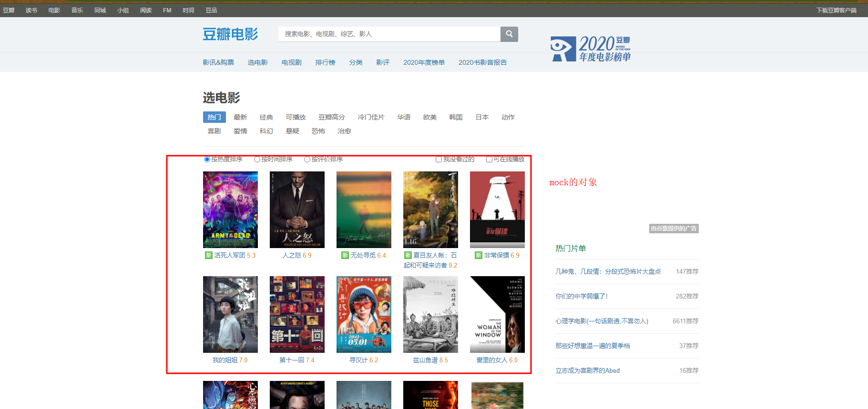This screenshot has height=409, width=868.
Task: Check the 可在线播放 checkbox
Action: tap(489, 159)
